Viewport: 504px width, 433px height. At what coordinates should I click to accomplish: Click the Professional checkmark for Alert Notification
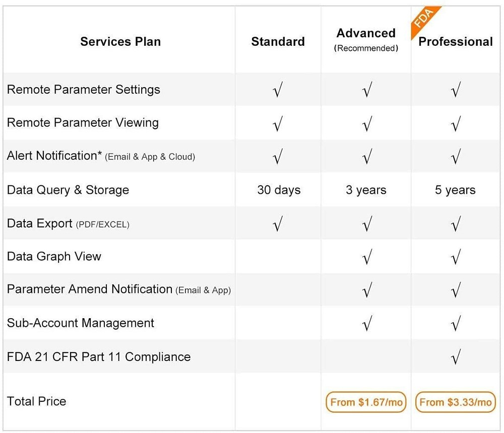(456, 157)
